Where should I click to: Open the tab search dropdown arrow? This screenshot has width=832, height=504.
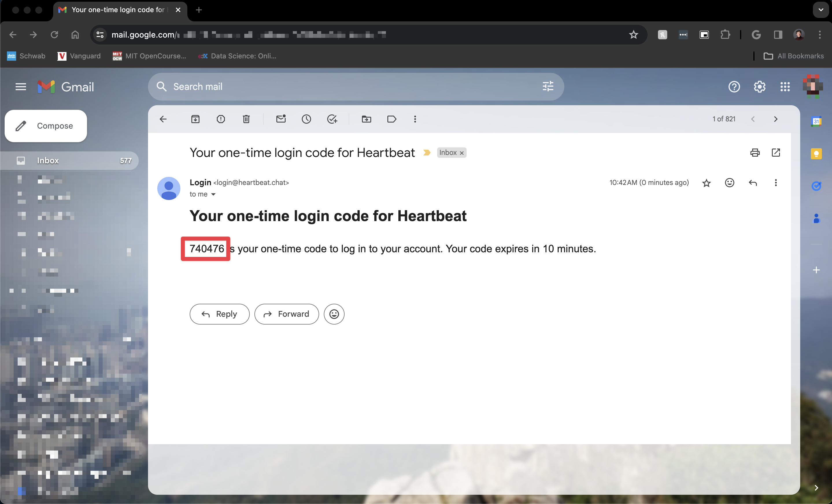[821, 10]
